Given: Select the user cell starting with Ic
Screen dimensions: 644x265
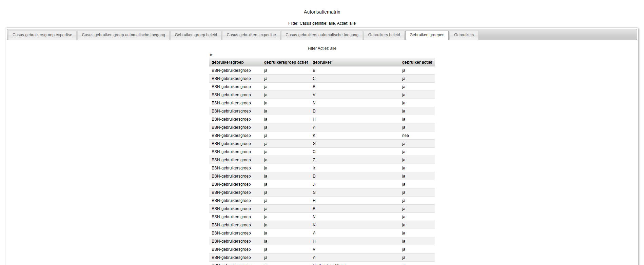Looking at the screenshot, I should (314, 168).
